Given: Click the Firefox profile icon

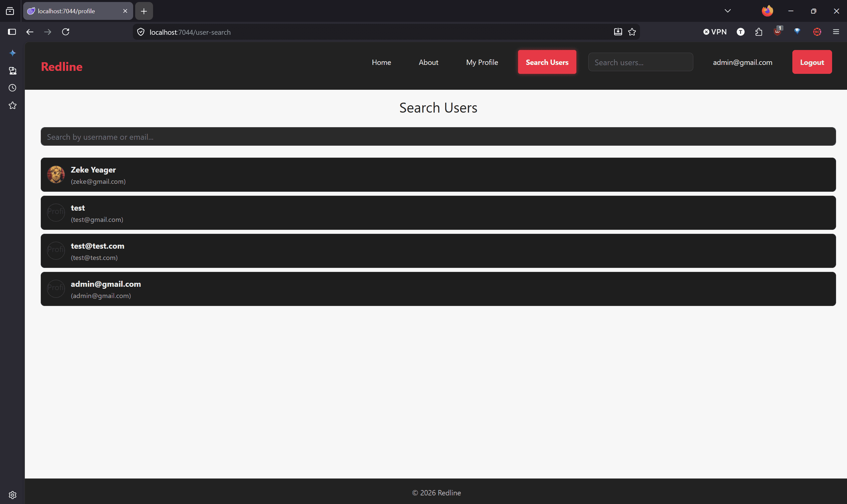Looking at the screenshot, I should 767,11.
